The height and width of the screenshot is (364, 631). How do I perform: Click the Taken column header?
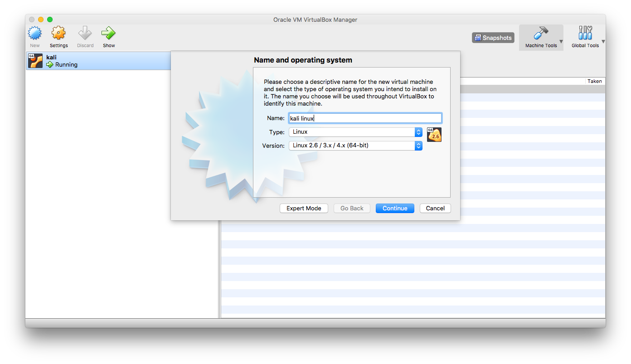(x=594, y=81)
